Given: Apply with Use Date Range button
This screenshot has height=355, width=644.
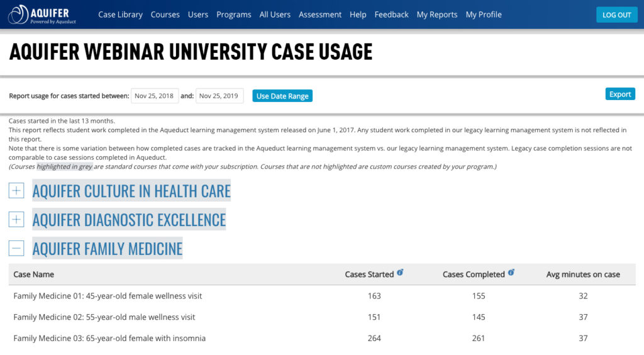Looking at the screenshot, I should click(282, 96).
